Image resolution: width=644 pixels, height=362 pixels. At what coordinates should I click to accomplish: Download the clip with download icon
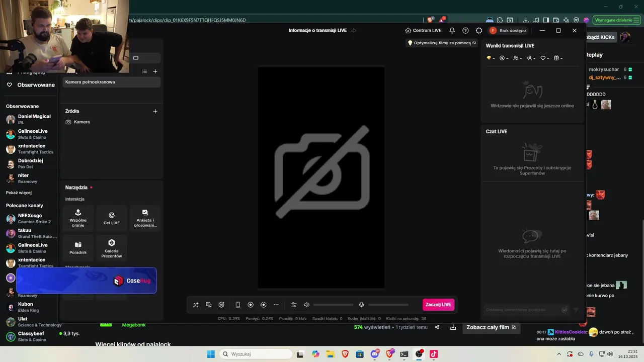(x=453, y=327)
